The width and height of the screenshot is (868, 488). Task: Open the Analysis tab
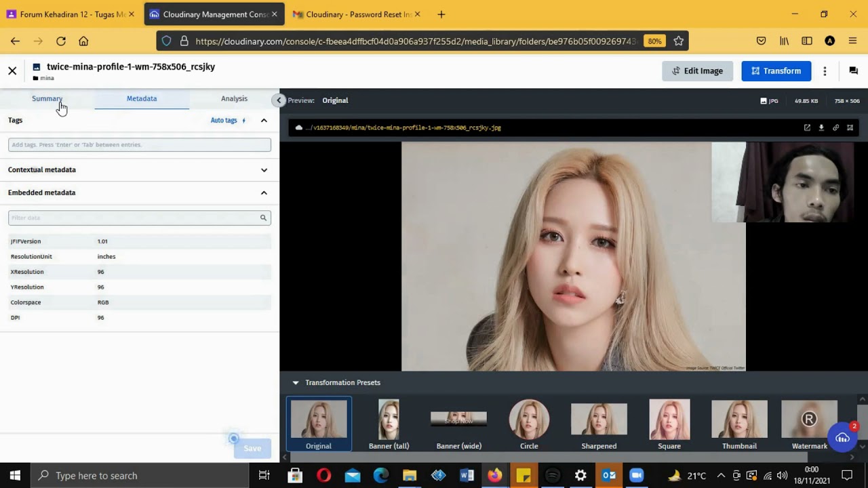click(x=234, y=98)
